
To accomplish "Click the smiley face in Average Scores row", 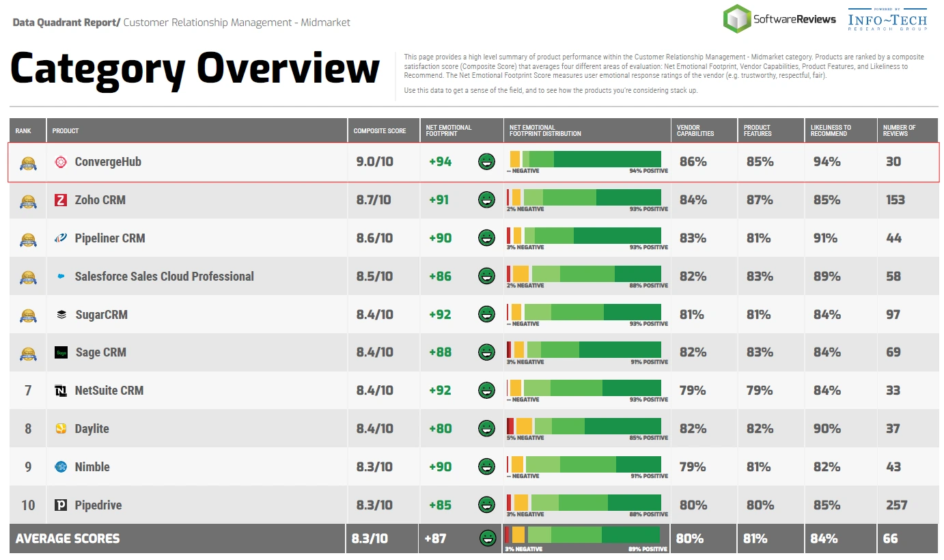I will click(488, 538).
